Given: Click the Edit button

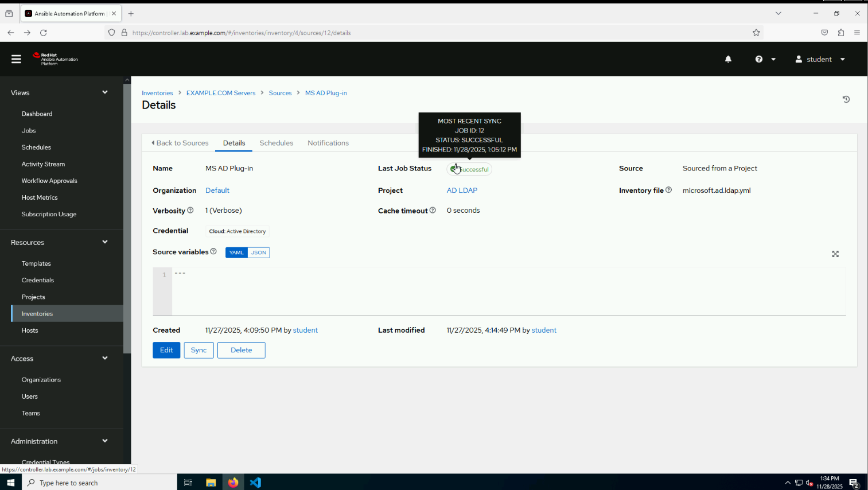Looking at the screenshot, I should click(x=166, y=350).
